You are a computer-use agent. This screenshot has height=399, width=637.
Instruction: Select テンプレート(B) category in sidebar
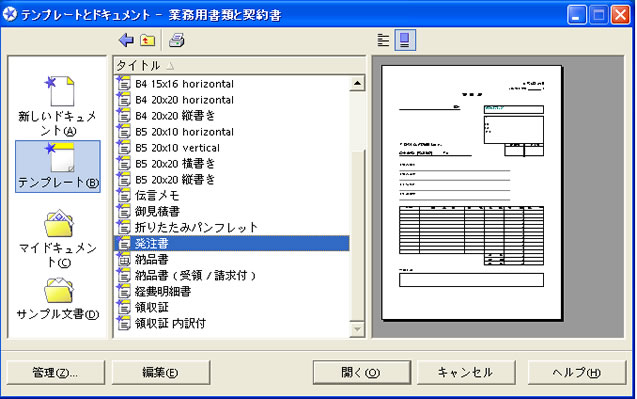(58, 166)
